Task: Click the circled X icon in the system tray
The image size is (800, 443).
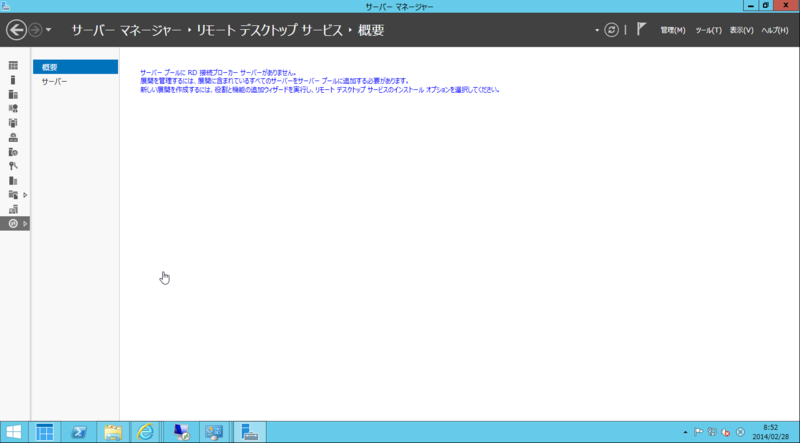Action: coord(740,432)
